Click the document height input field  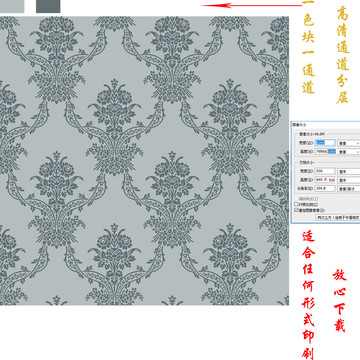pyautogui.click(x=325, y=180)
